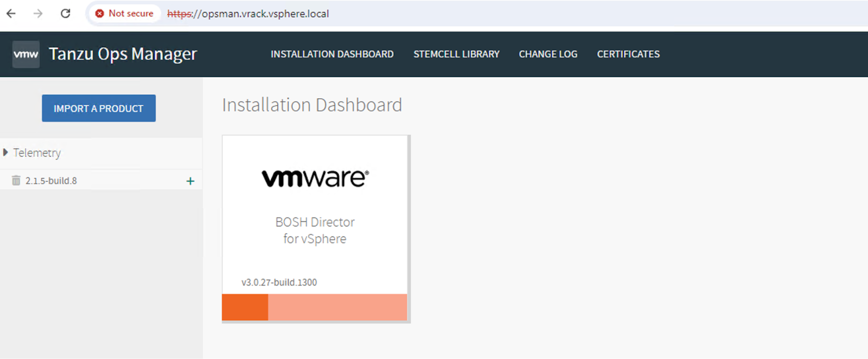
Task: Reload the page with refresh icon
Action: tap(66, 14)
